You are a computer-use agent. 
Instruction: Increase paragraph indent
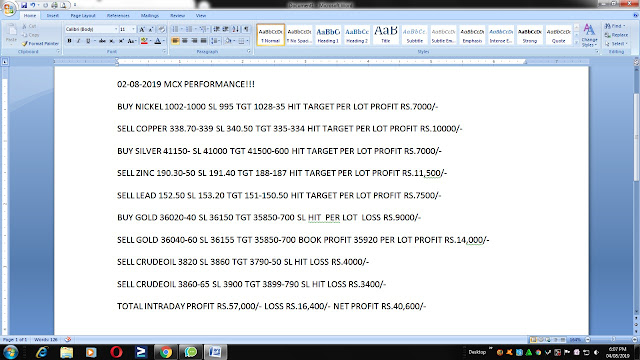(x=225, y=29)
